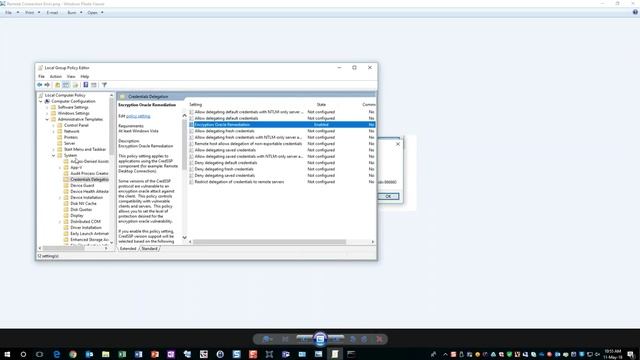This screenshot has width=640, height=360.
Task: Click the Filter funnel toolbar icon
Action: pyautogui.click(x=104, y=85)
